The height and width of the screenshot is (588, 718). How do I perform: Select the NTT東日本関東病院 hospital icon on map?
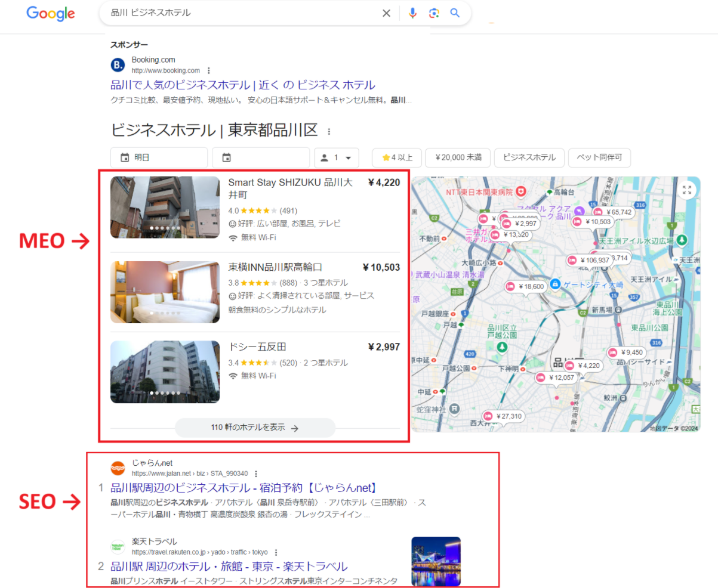click(x=521, y=191)
